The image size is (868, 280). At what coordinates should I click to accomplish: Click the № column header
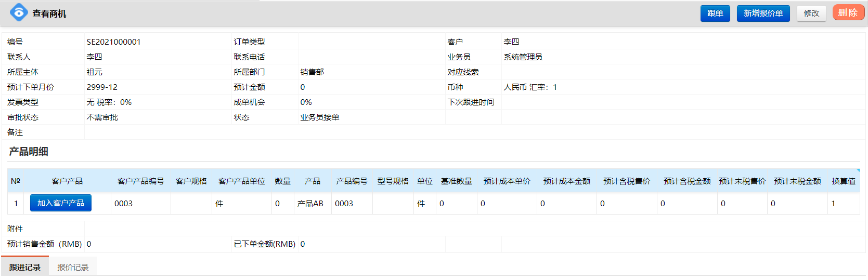[x=16, y=181]
